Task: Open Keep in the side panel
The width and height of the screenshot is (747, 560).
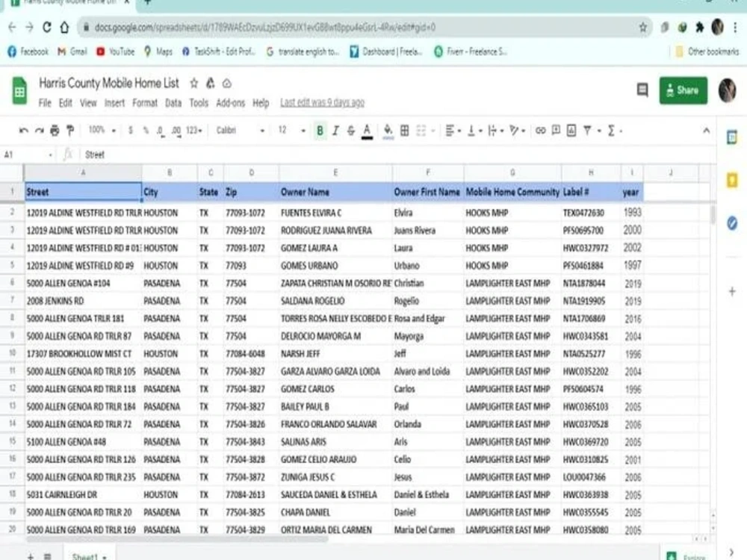Action: [732, 180]
